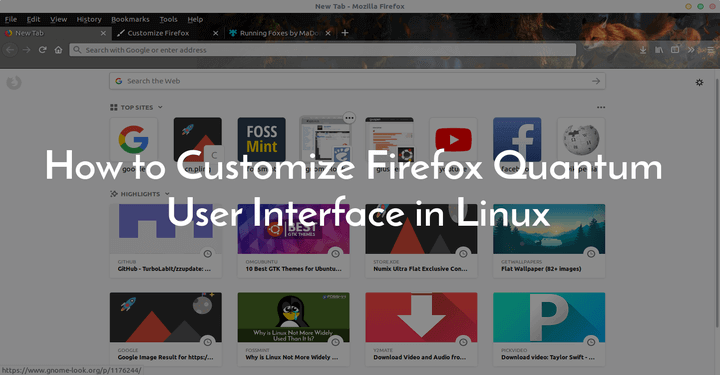The image size is (720, 375).
Task: Open Flat Wallpaper (82+ images) highlight
Action: pyautogui.click(x=549, y=241)
